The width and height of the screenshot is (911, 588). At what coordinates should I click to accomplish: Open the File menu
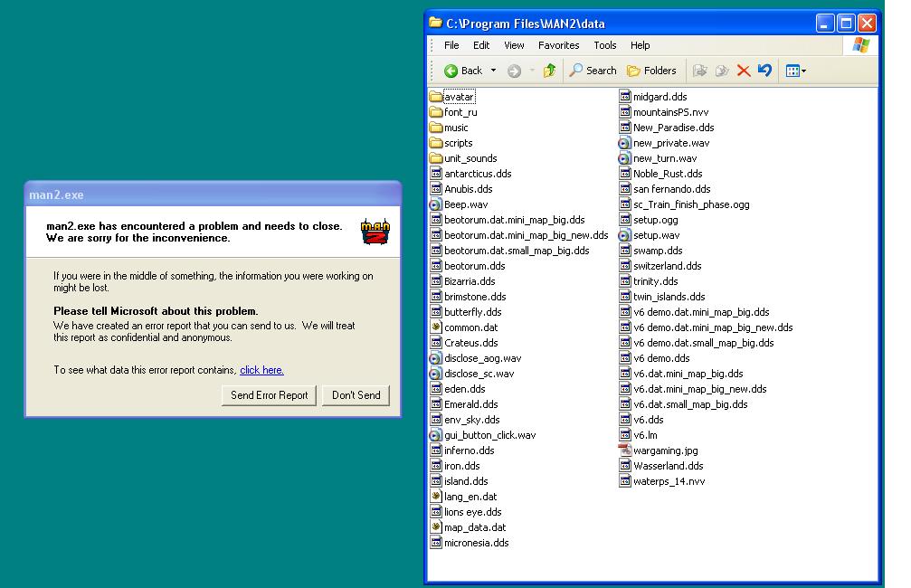click(451, 45)
